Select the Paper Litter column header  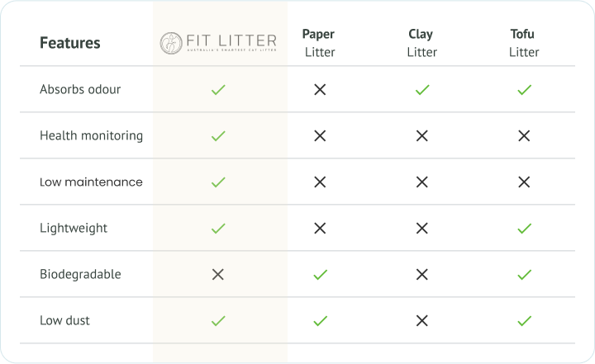(x=319, y=43)
